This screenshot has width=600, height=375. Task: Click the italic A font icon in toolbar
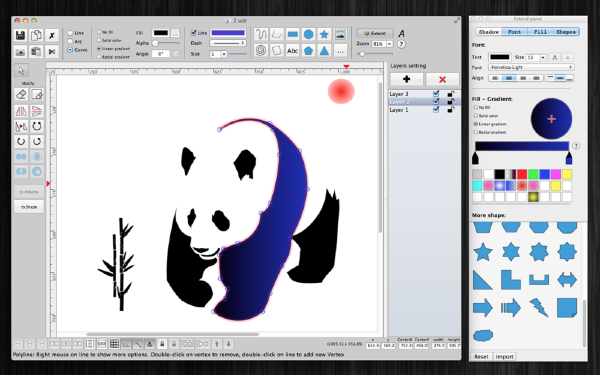click(401, 34)
